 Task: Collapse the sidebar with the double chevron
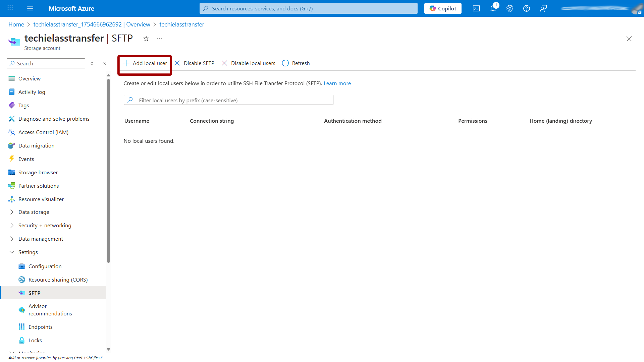(x=104, y=63)
